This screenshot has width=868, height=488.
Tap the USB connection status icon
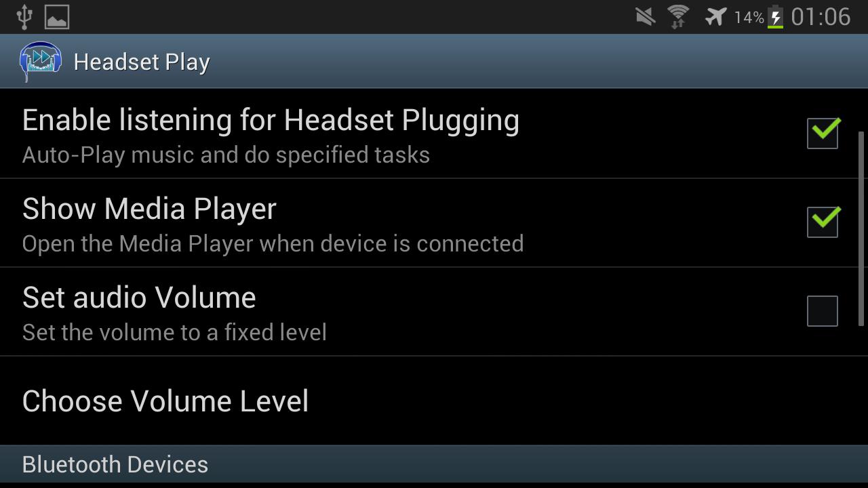[24, 16]
